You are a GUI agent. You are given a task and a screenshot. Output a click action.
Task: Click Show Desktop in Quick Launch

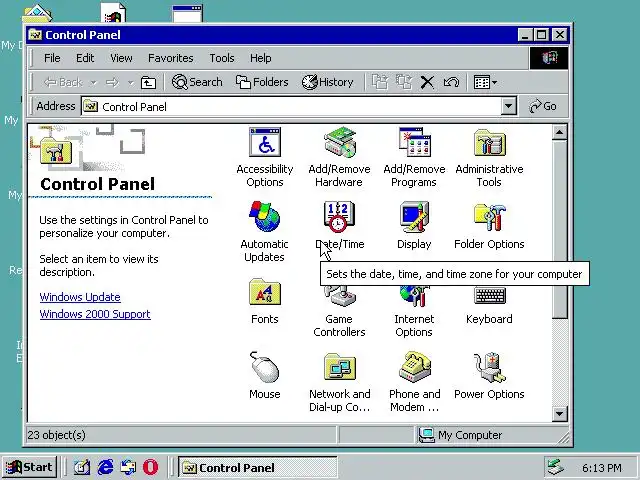[x=82, y=467]
